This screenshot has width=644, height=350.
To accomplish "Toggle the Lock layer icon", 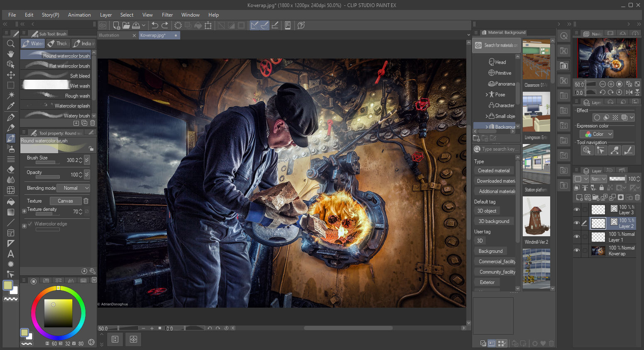I will (x=601, y=188).
